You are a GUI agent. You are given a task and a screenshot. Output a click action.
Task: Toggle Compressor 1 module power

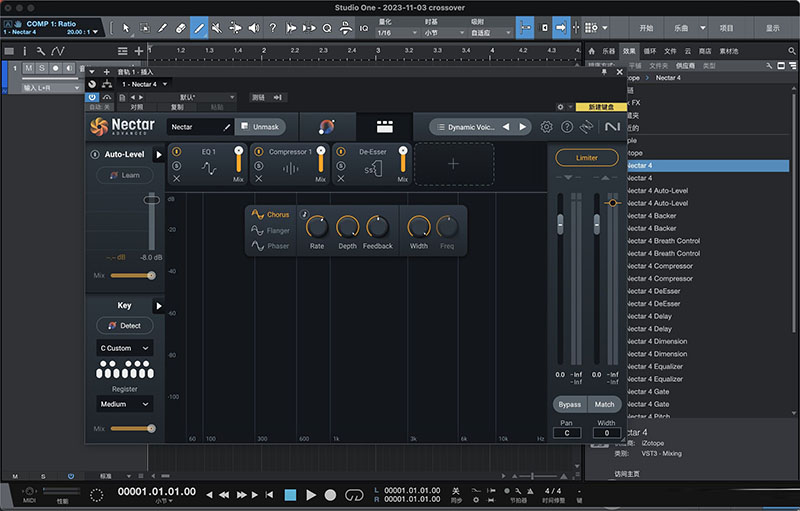259,151
